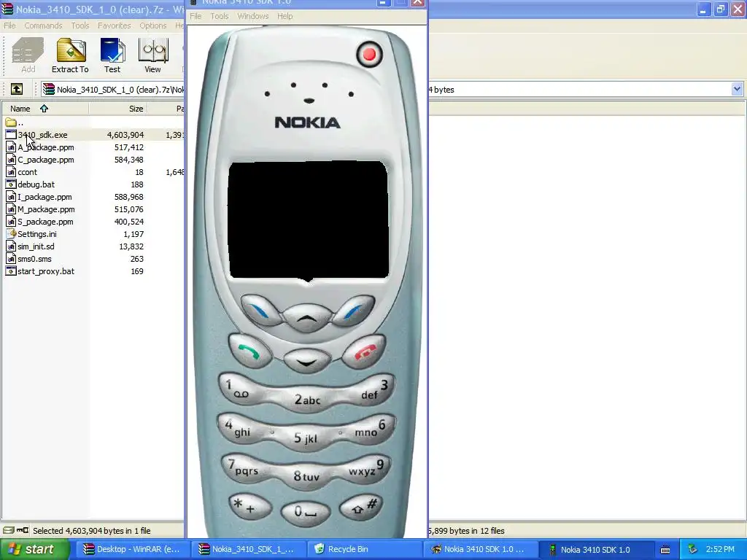Select A_package.ppm file
This screenshot has height=560, width=747.
point(40,147)
